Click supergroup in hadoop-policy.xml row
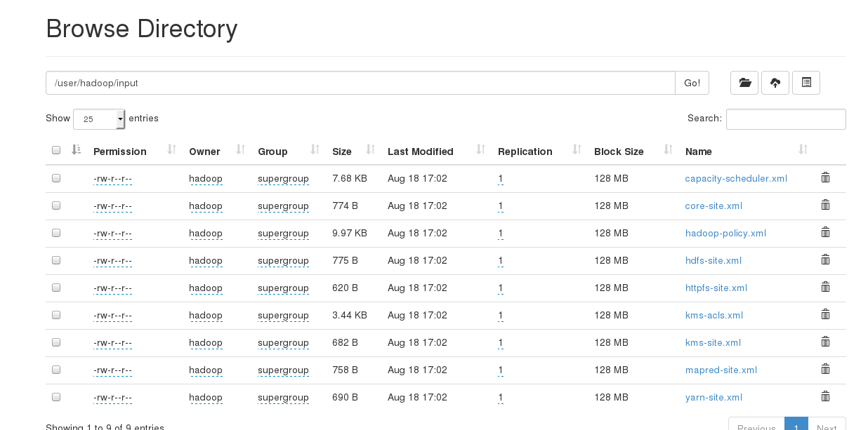 284,233
